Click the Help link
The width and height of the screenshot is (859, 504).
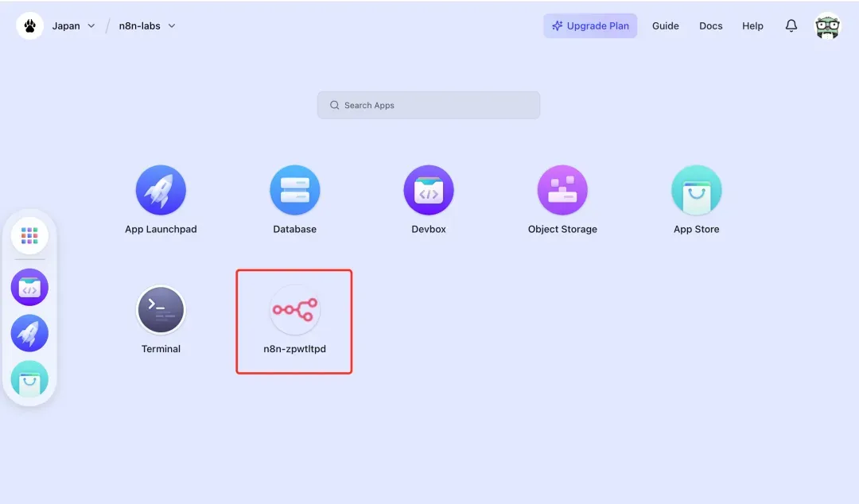pyautogui.click(x=752, y=25)
